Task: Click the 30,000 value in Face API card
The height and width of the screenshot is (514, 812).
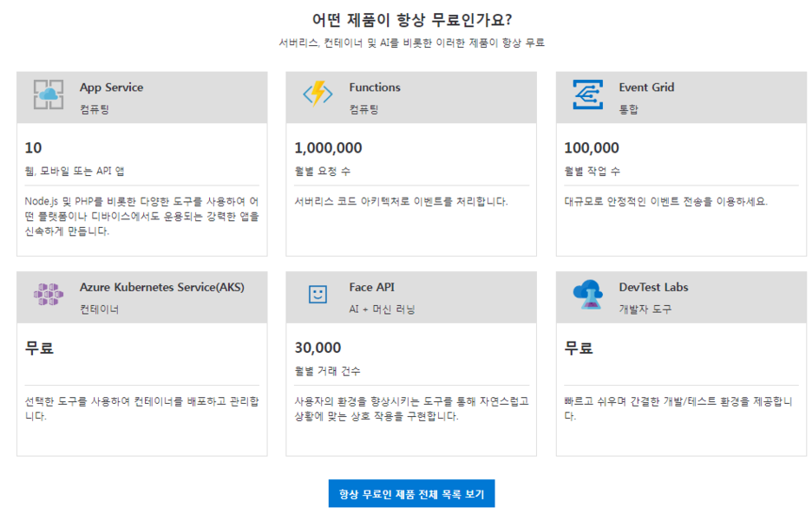Action: (x=318, y=348)
